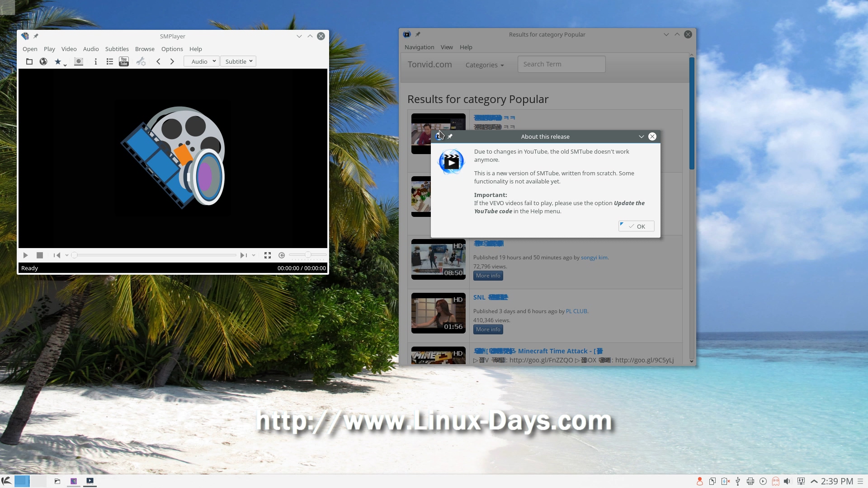This screenshot has width=868, height=488.
Task: Open the KDE application launcher
Action: [x=6, y=481]
